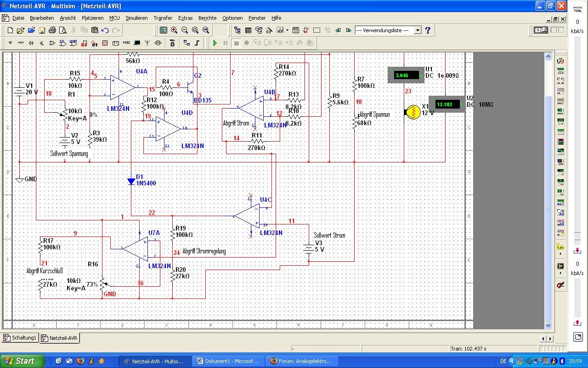The width and height of the screenshot is (588, 368).
Task: Switch to Dokument1 Microsoft Word taskbar button
Action: click(228, 361)
